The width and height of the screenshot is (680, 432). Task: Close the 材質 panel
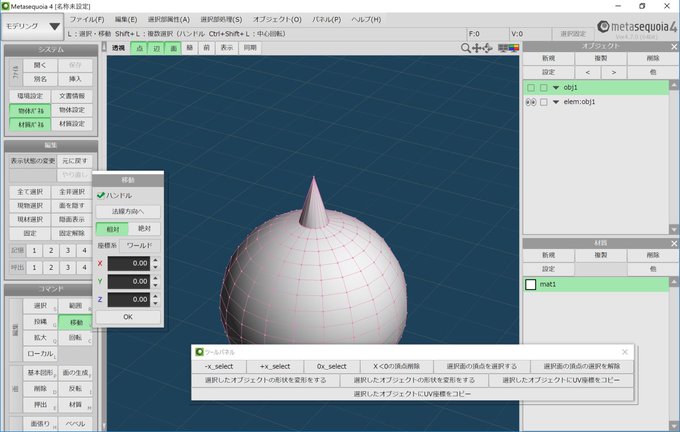(x=674, y=243)
